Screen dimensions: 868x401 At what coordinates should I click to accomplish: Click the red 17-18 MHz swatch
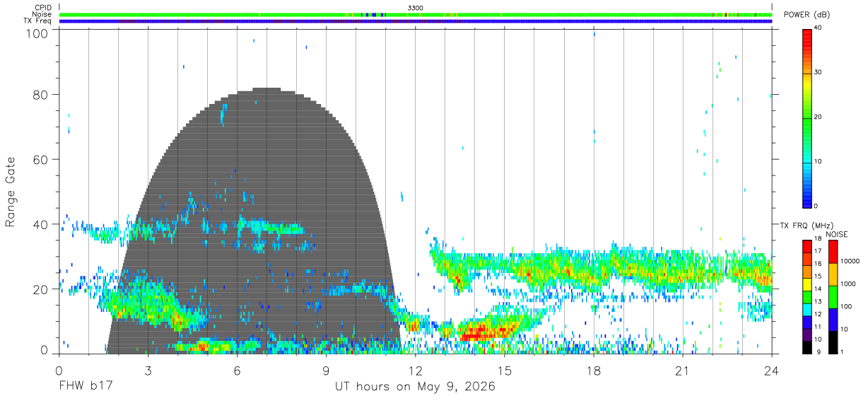[807, 245]
